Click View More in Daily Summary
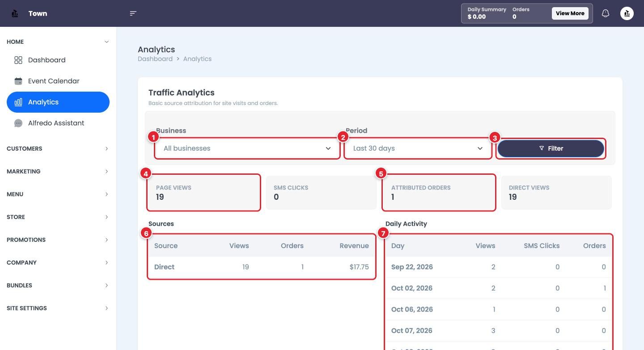The image size is (644, 350). pyautogui.click(x=570, y=13)
